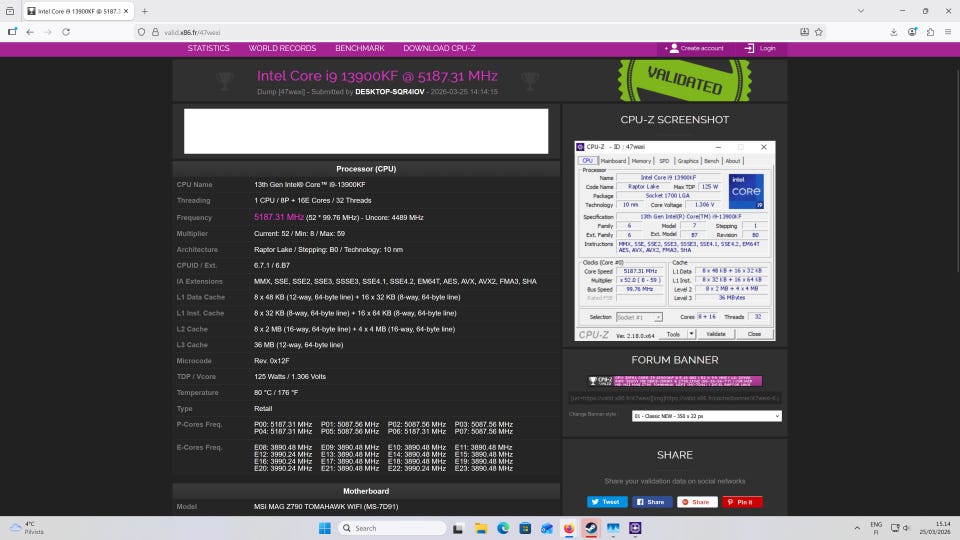Open the Change Banner style dropdown
The height and width of the screenshot is (540, 960).
click(706, 416)
